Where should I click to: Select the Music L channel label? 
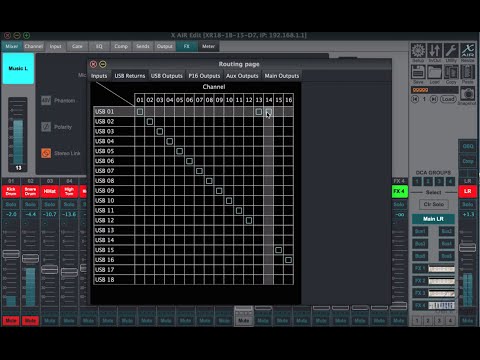coord(18,68)
